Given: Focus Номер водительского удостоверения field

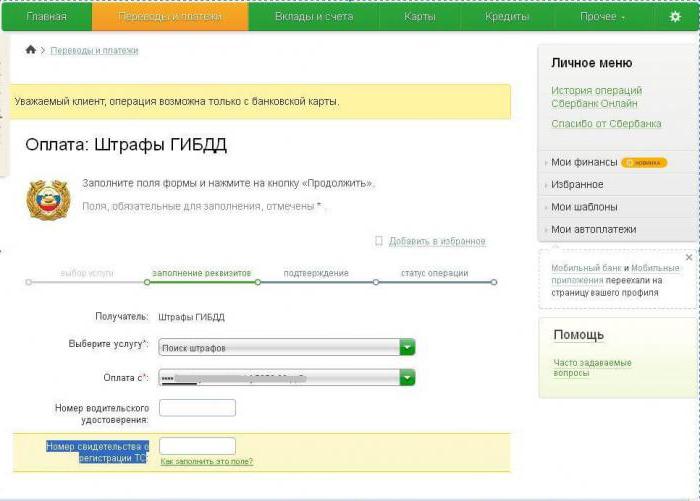Looking at the screenshot, I should click(197, 408).
